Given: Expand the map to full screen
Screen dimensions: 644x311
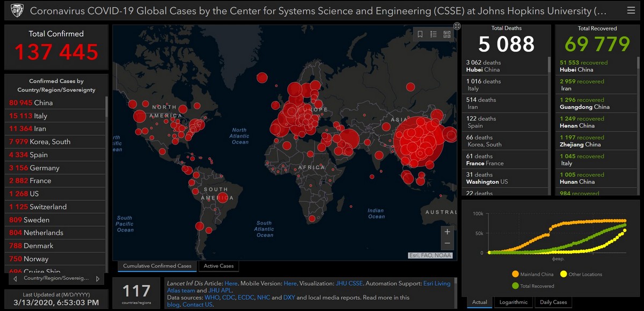Looking at the screenshot, I should pos(457,26).
